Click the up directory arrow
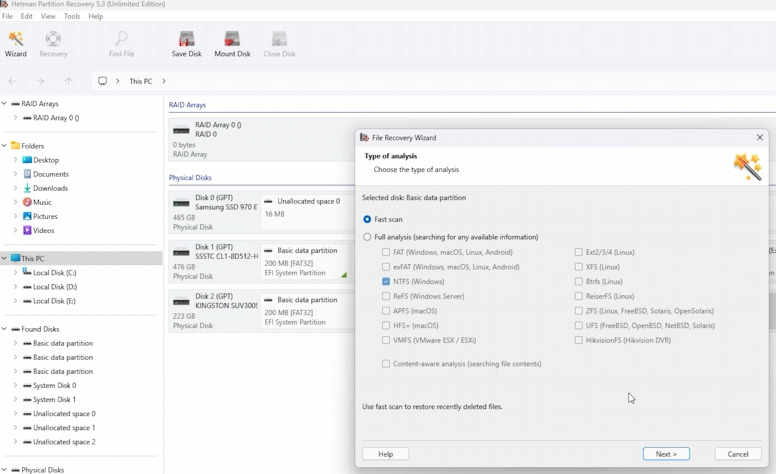Image resolution: width=776 pixels, height=474 pixels. pos(68,81)
